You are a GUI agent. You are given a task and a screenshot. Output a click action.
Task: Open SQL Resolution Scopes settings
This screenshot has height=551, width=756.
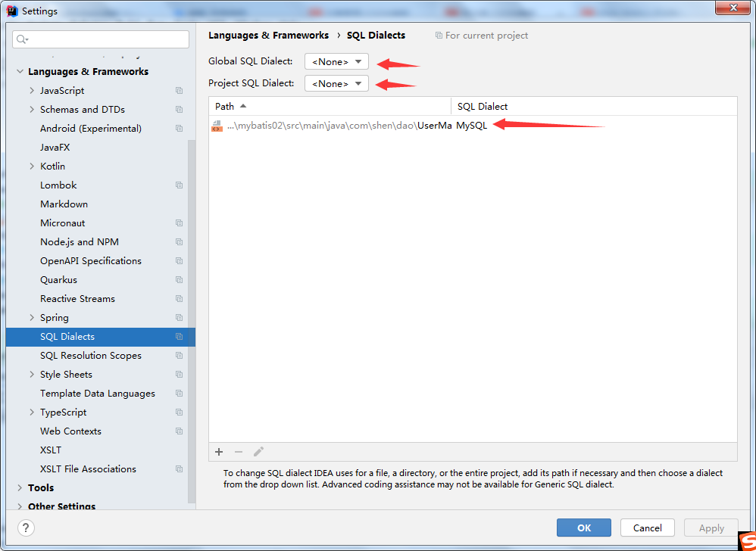[91, 356]
